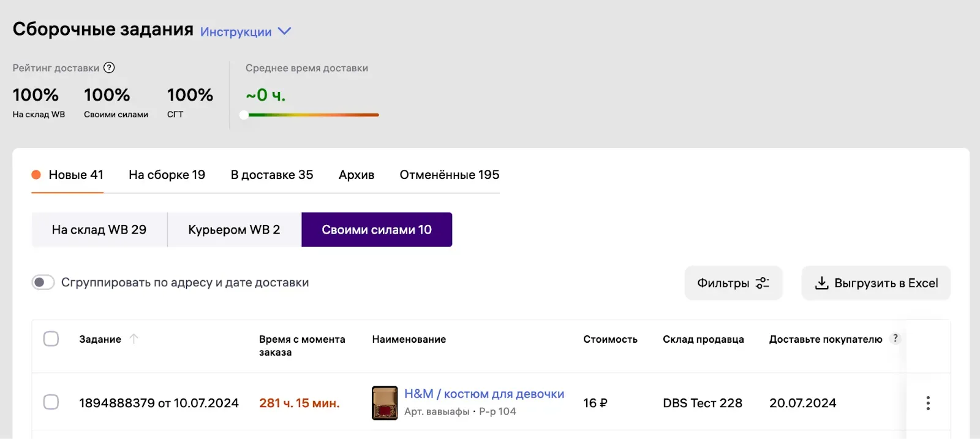The height and width of the screenshot is (439, 980).
Task: Show the Отменённые 195 tab
Action: point(450,175)
